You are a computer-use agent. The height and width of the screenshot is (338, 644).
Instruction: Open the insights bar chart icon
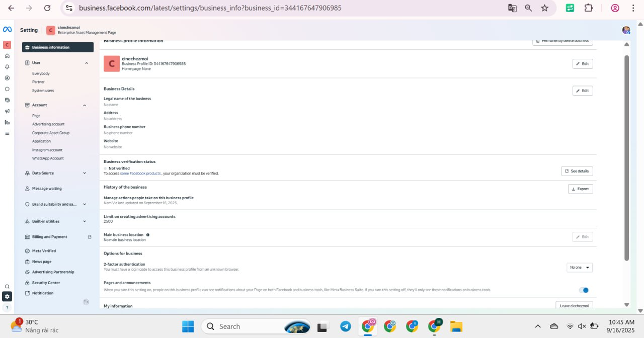click(x=7, y=122)
